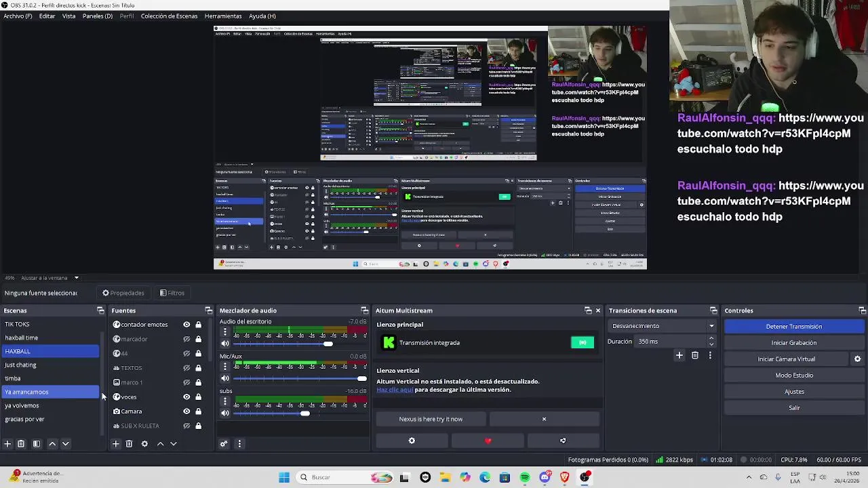
Task: Unlock the Camara source
Action: 198,411
